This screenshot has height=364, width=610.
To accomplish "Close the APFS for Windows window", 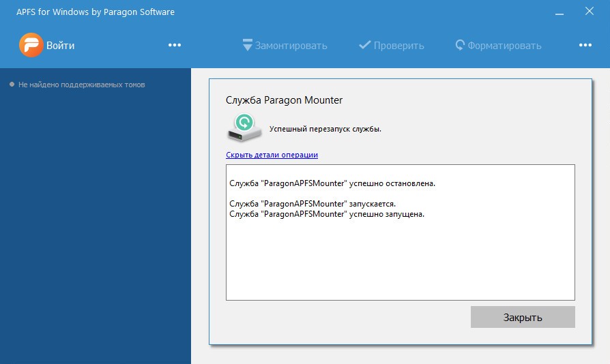I will 590,12.
